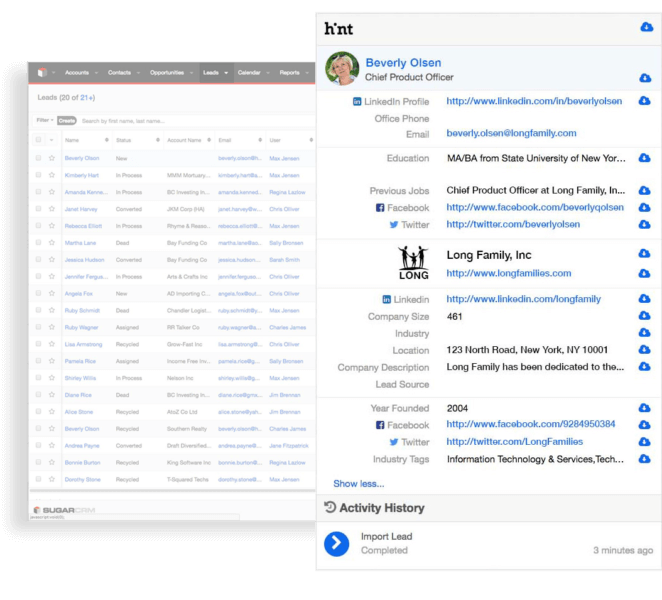662x600 pixels.
Task: Sort leads using Status column arrows
Action: click(x=157, y=140)
